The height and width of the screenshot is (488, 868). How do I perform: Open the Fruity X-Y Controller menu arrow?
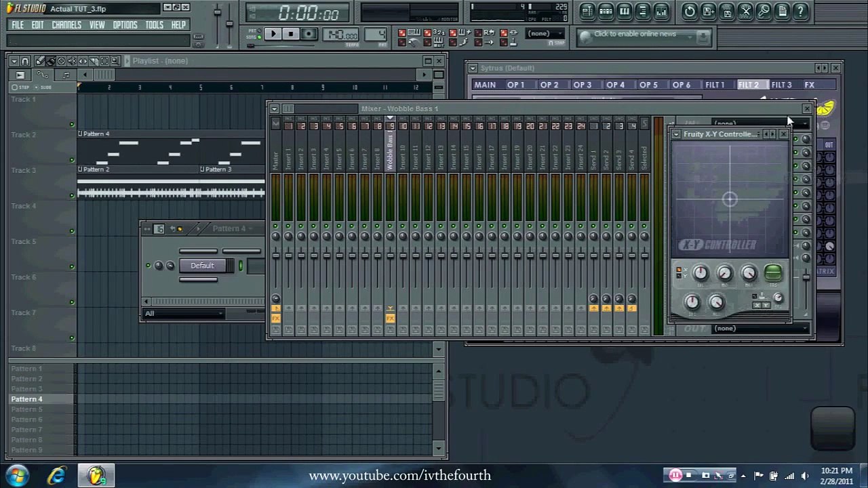676,134
